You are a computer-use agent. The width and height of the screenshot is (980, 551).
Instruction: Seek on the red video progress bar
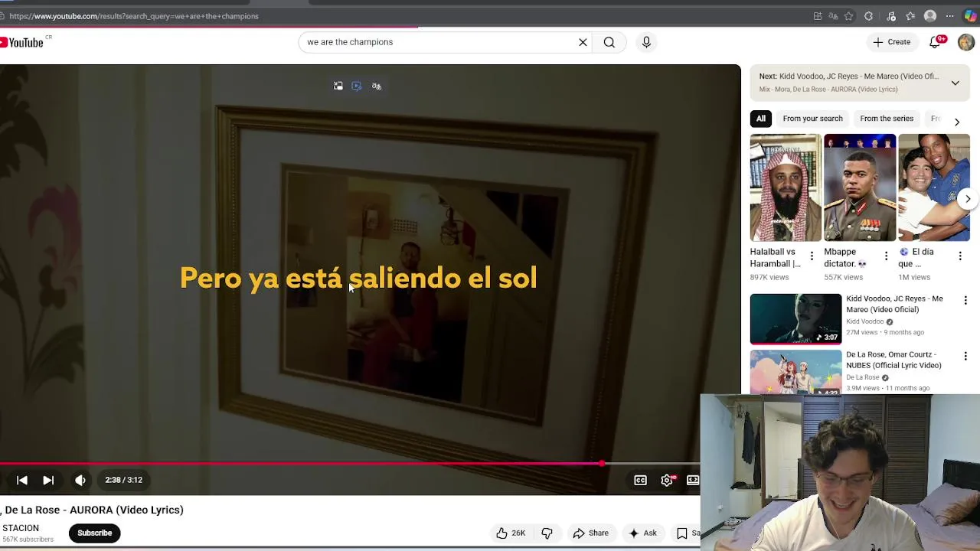(x=349, y=463)
